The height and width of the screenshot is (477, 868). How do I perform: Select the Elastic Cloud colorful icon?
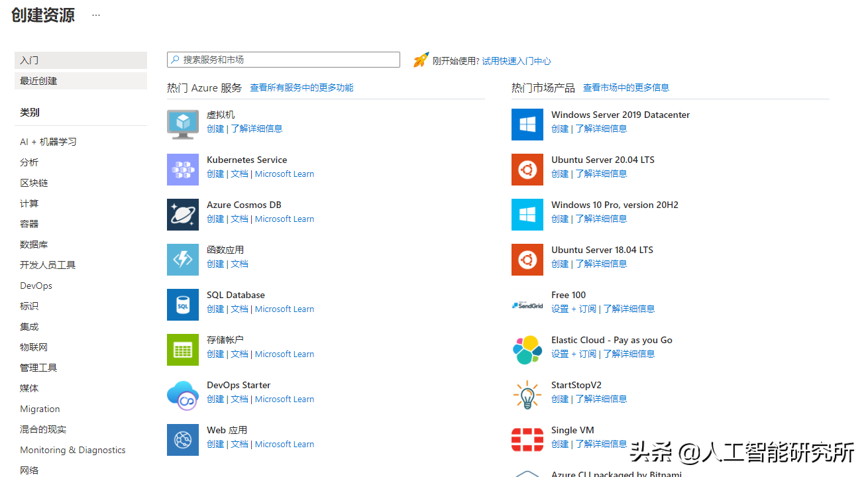527,350
